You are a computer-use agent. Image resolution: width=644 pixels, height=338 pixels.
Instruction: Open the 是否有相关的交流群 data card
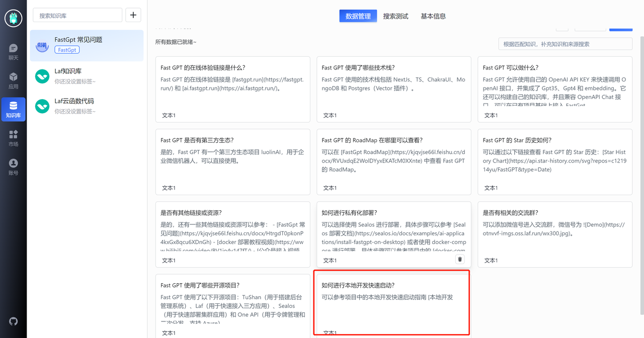554,234
